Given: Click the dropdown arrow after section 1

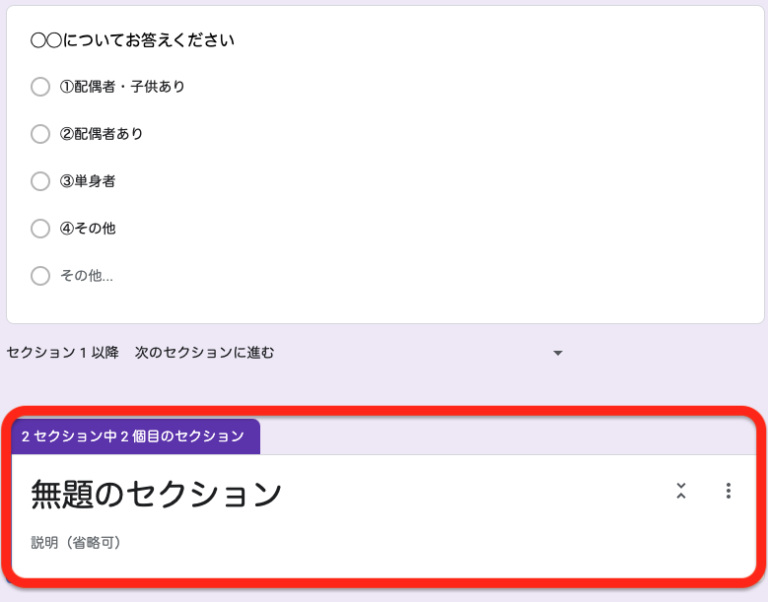Looking at the screenshot, I should 558,353.
